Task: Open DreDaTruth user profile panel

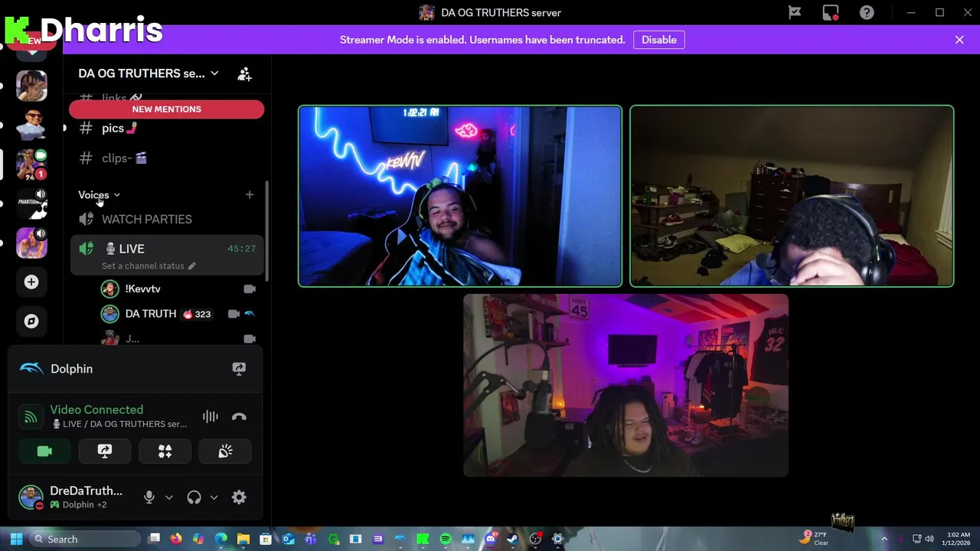Action: (70, 497)
